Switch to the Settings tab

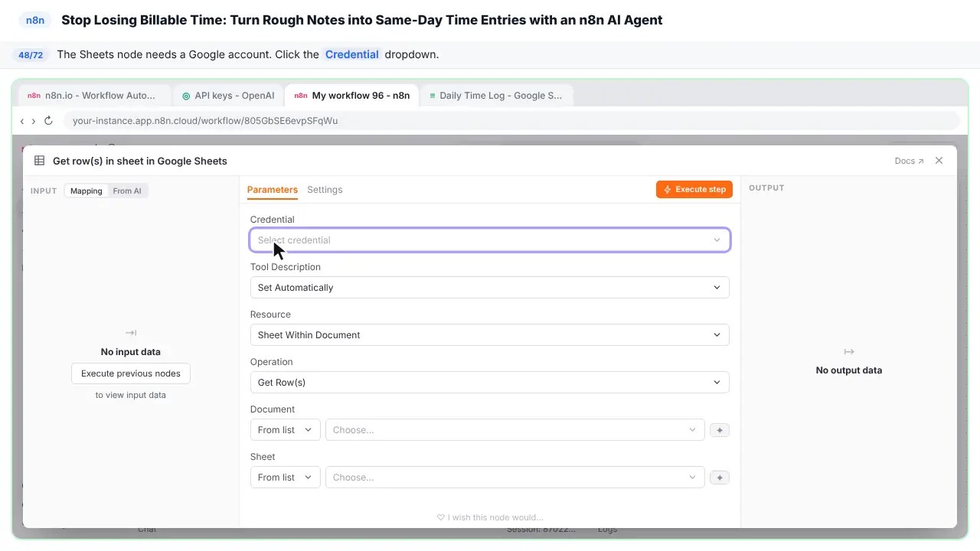tap(325, 190)
